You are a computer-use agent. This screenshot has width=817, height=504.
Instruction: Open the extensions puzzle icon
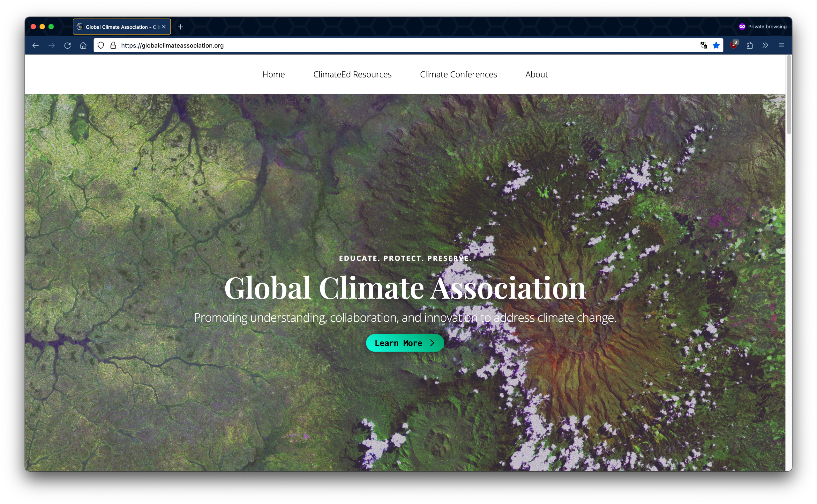point(750,45)
